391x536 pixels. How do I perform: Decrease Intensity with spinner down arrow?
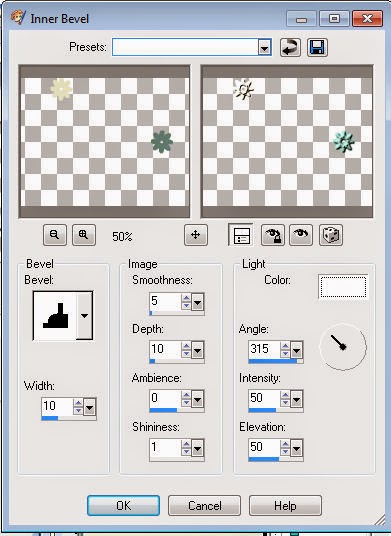pos(285,402)
